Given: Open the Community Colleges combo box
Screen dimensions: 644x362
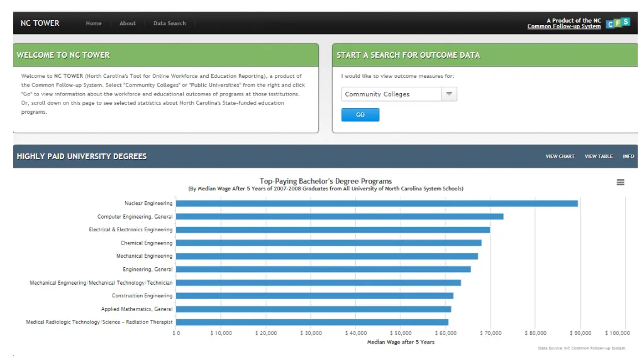Looking at the screenshot, I should click(399, 94).
